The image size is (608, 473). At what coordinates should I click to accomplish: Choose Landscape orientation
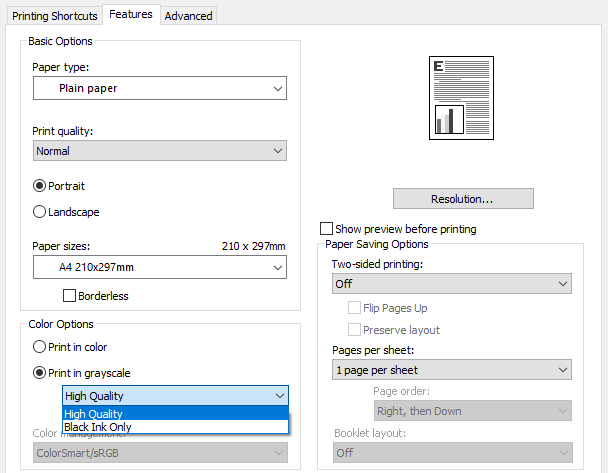(40, 212)
